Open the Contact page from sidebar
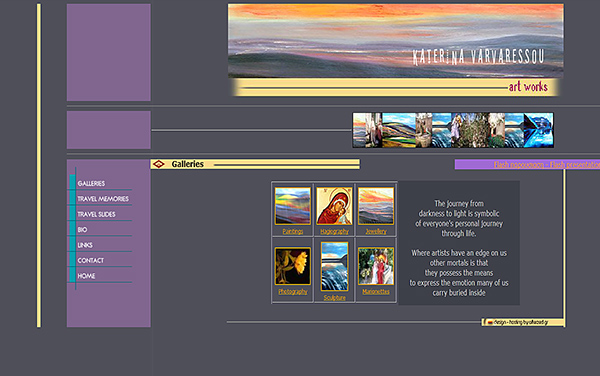Image resolution: width=600 pixels, height=376 pixels. pyautogui.click(x=91, y=260)
